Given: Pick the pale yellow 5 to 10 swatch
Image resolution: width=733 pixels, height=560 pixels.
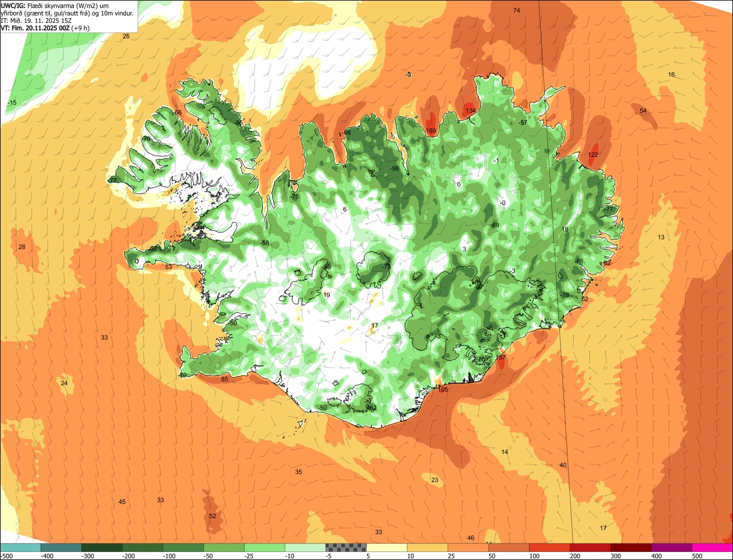Looking at the screenshot, I should coord(387,548).
